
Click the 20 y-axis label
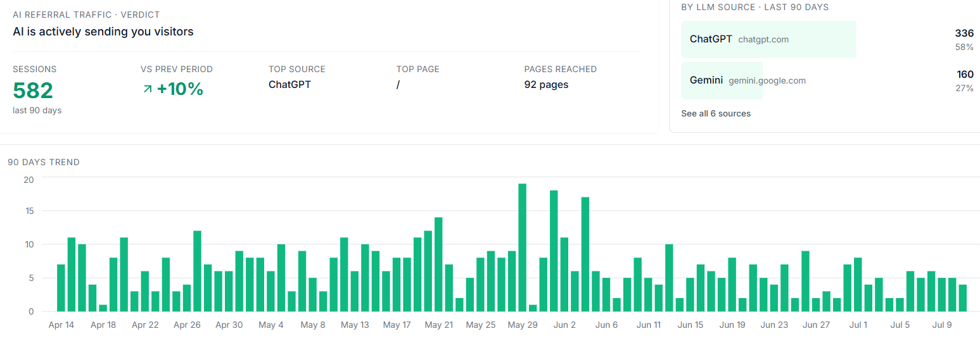click(29, 179)
